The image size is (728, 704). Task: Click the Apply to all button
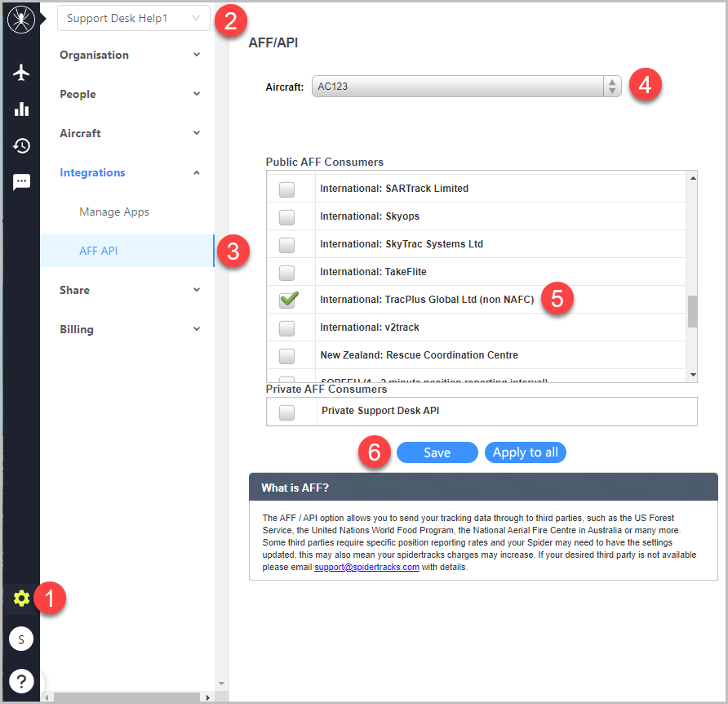(x=525, y=452)
